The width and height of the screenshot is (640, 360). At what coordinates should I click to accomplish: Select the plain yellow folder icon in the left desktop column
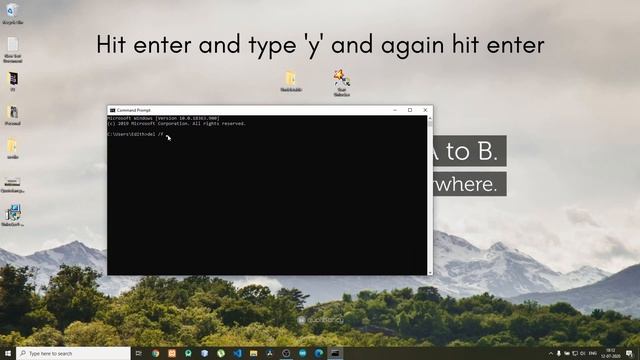pos(12,149)
